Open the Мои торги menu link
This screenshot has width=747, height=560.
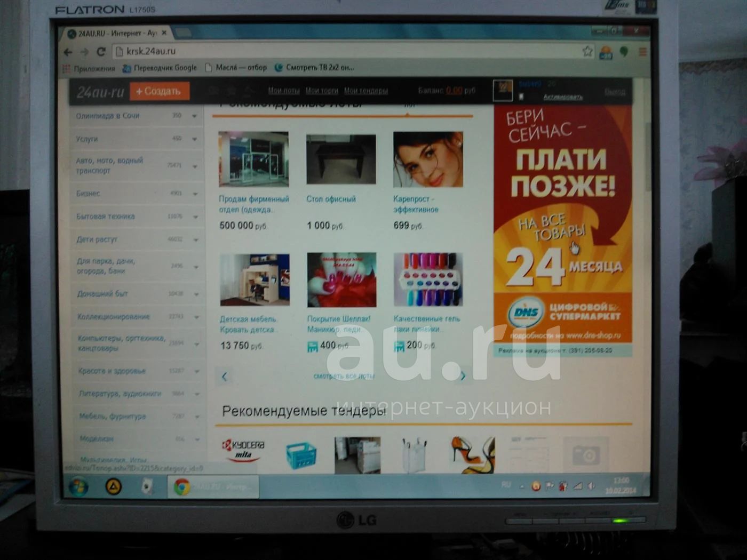click(x=322, y=91)
